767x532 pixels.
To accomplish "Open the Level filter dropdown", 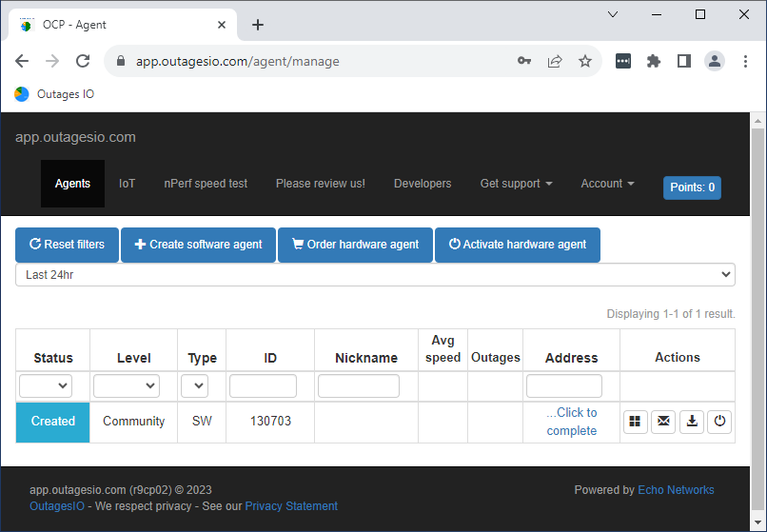I will pos(127,385).
